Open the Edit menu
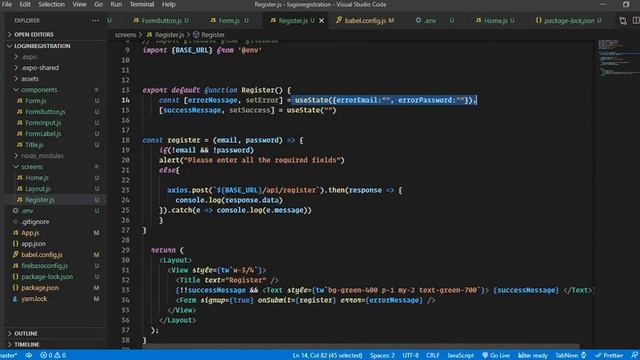This screenshot has width=640, height=360. click(25, 4)
